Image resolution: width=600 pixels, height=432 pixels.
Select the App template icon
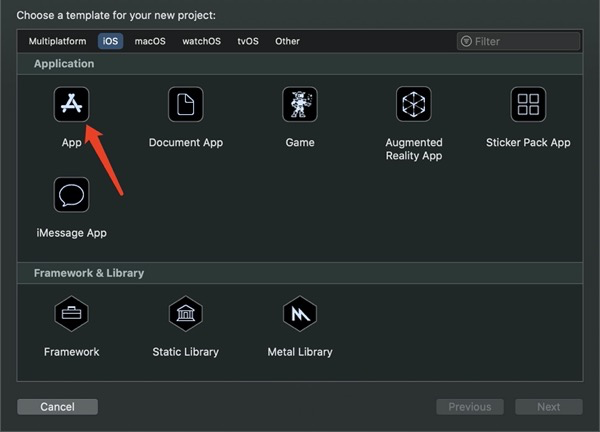tap(72, 104)
